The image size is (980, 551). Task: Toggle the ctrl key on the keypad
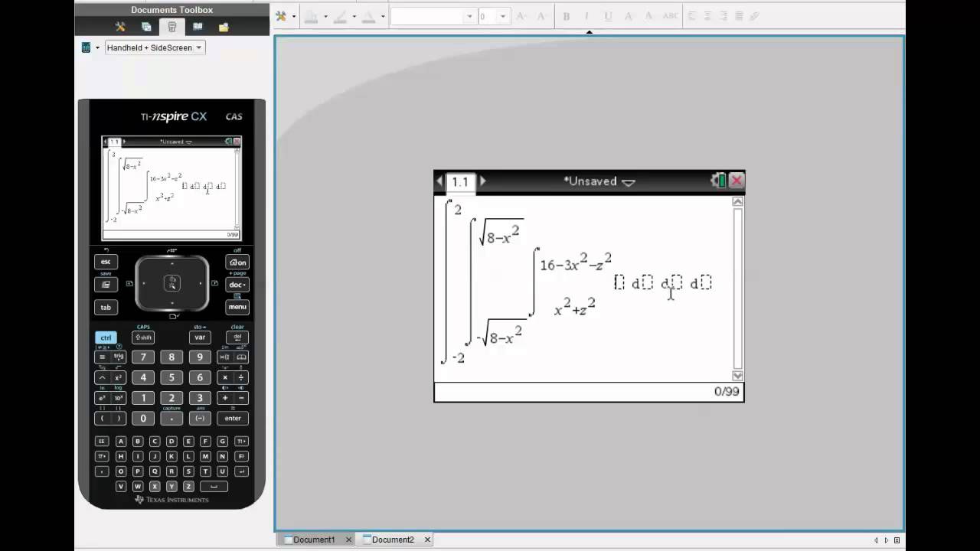tap(106, 337)
